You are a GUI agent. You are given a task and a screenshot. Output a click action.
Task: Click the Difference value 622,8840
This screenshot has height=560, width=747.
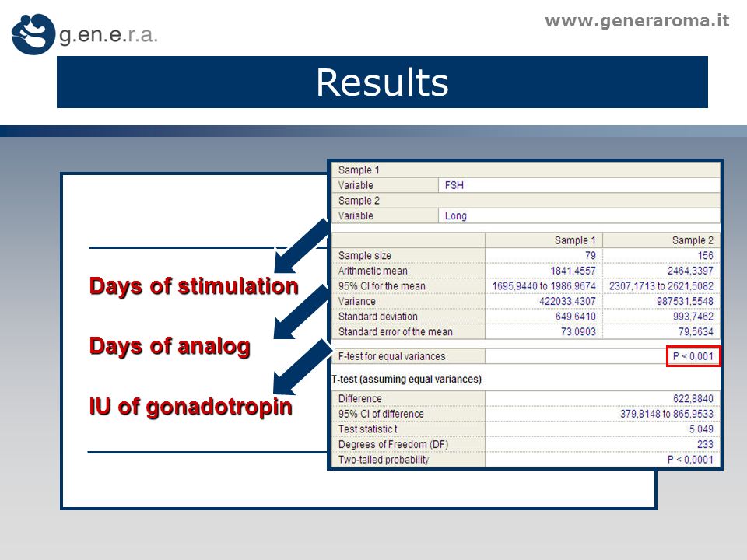pyautogui.click(x=693, y=398)
